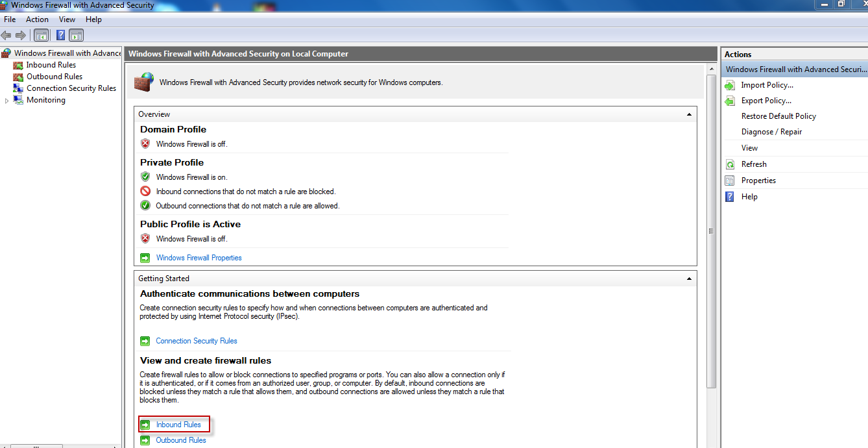Image resolution: width=868 pixels, height=448 pixels.
Task: Click the center pane vertical scrollbar thumb
Action: [711, 231]
